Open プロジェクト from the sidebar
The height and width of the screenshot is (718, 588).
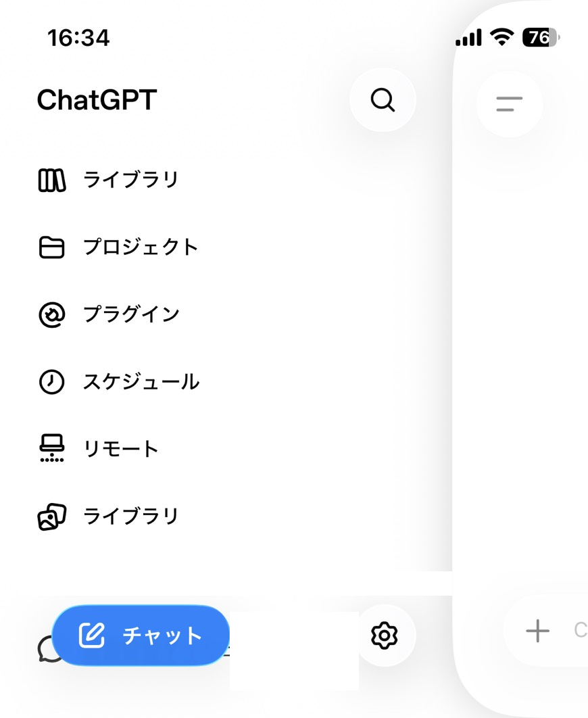point(141,247)
